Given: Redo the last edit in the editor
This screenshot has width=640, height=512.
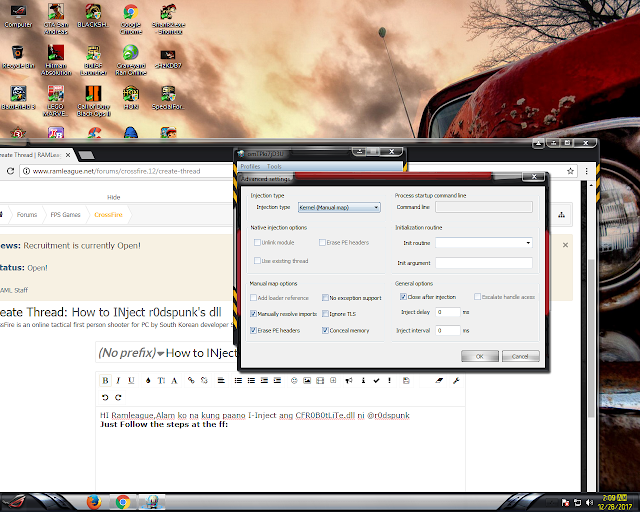Looking at the screenshot, I should click(x=118, y=397).
